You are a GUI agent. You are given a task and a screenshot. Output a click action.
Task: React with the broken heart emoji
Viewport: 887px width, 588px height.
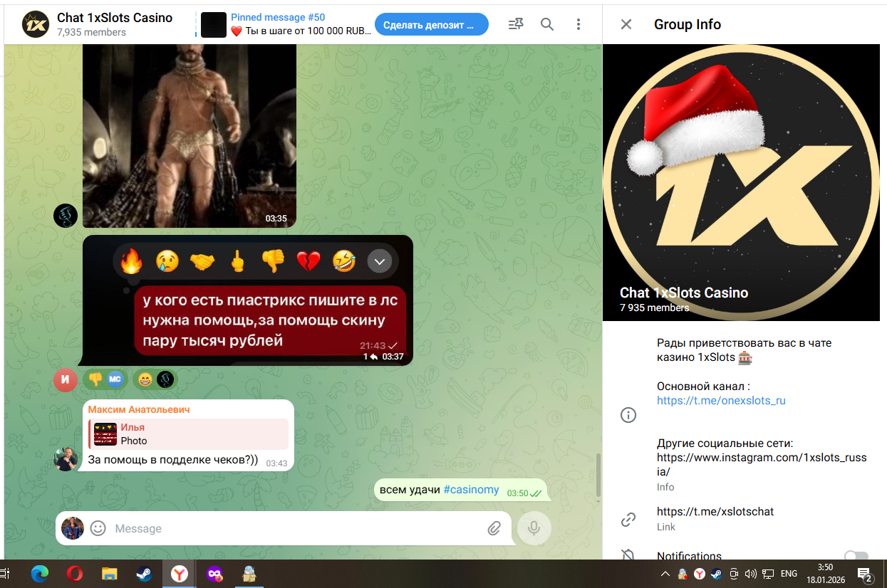click(308, 262)
